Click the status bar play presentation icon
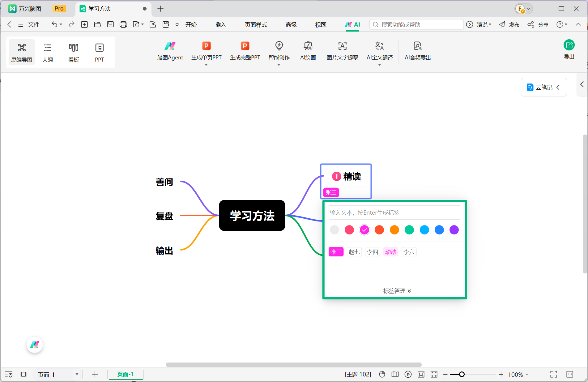 408,374
